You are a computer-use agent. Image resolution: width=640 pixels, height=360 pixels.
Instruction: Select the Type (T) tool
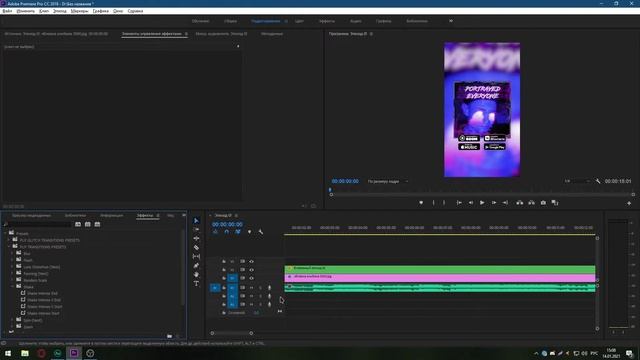[196, 283]
